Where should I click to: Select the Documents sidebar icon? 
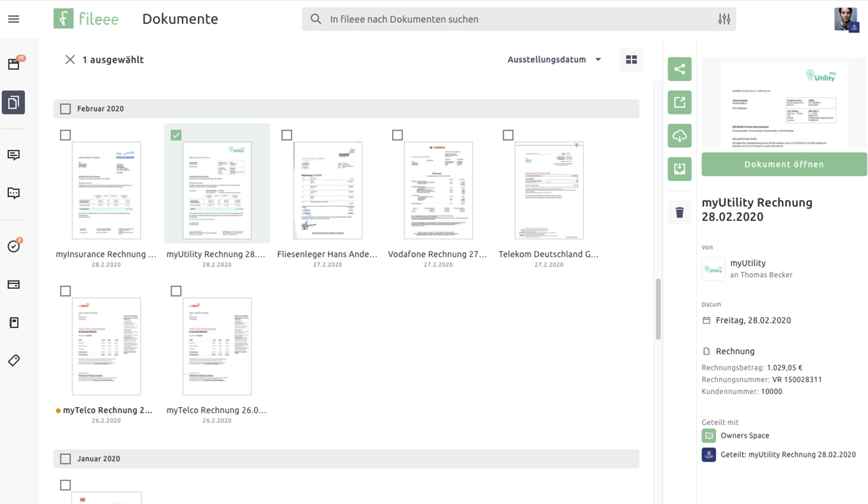coord(14,102)
